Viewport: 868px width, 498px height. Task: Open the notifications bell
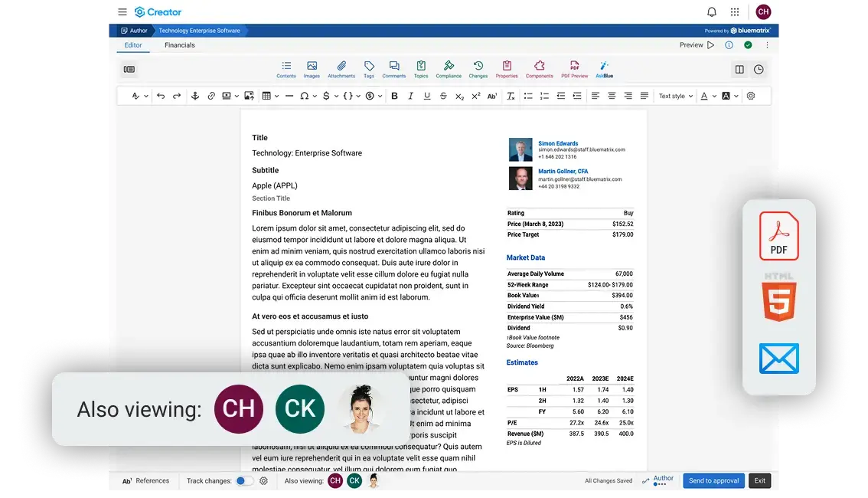coord(711,11)
